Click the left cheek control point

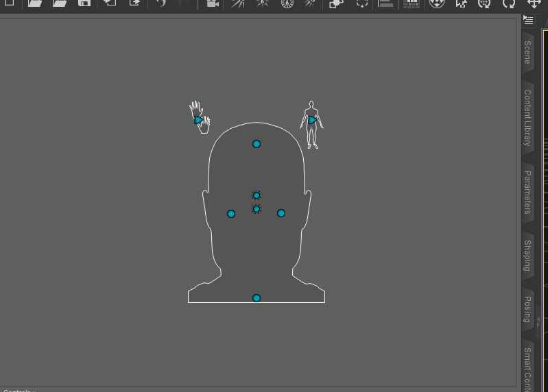pos(231,214)
